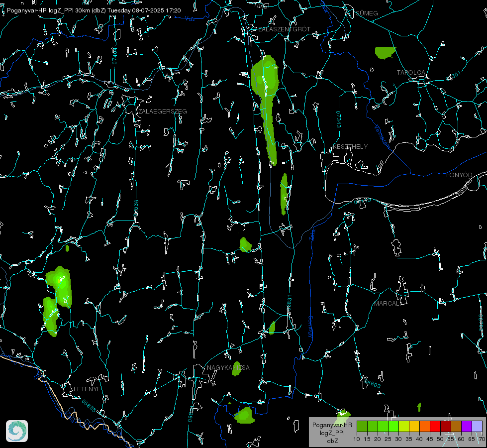
Task: Click the ZALAEGERSZEG city label
Action: (163, 112)
